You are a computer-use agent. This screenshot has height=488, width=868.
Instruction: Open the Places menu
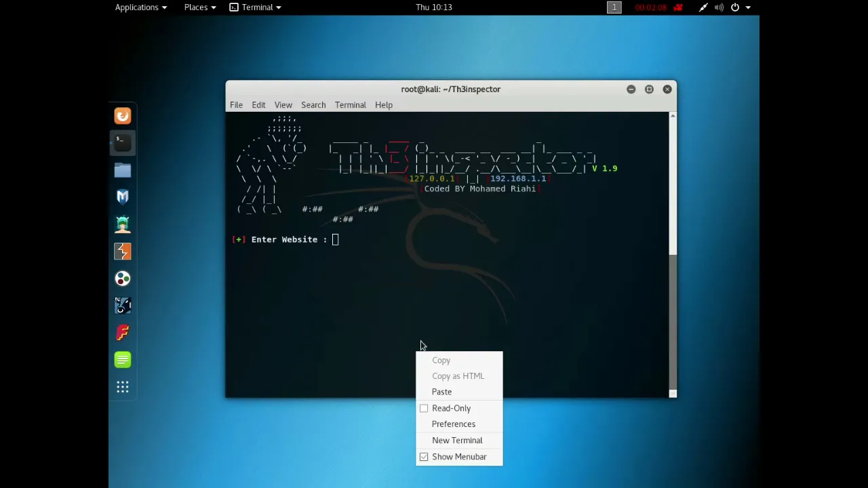pyautogui.click(x=200, y=7)
